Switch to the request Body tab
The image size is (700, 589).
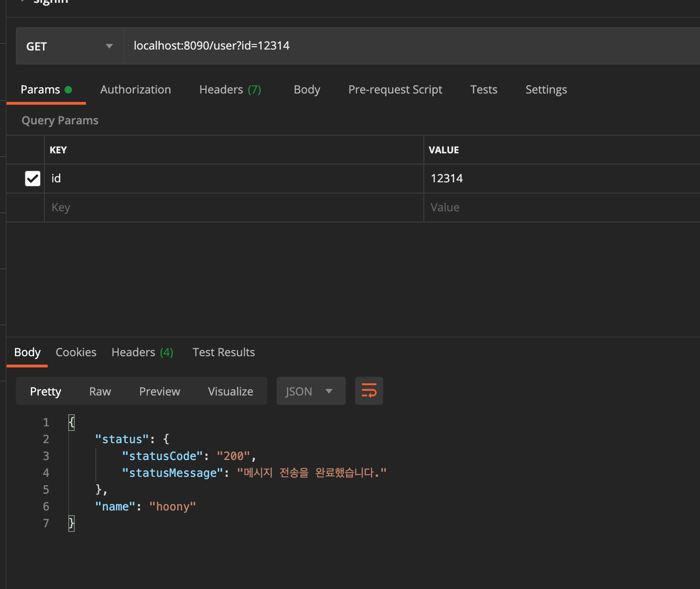pos(307,90)
